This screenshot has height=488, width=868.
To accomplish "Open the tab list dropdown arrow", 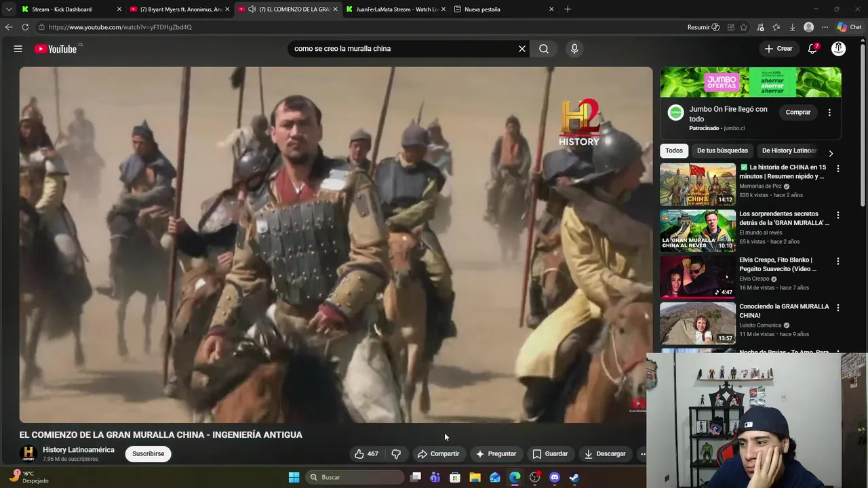I will pyautogui.click(x=9, y=9).
